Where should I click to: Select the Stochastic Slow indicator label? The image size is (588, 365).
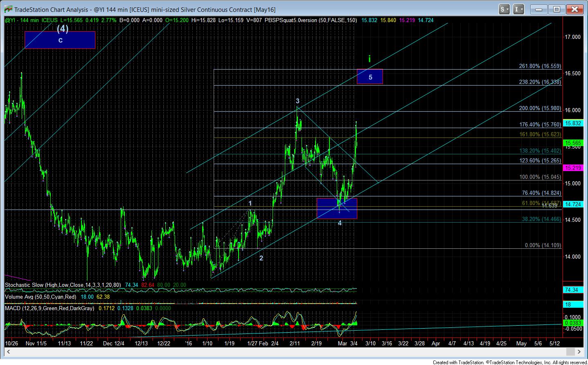coord(63,285)
